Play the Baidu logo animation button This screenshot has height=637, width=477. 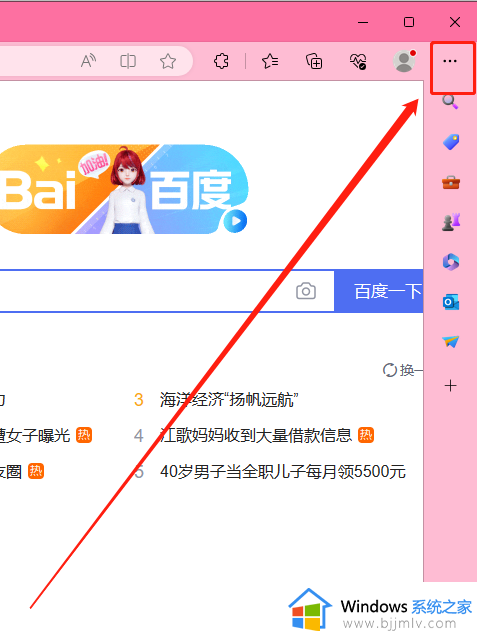[235, 222]
